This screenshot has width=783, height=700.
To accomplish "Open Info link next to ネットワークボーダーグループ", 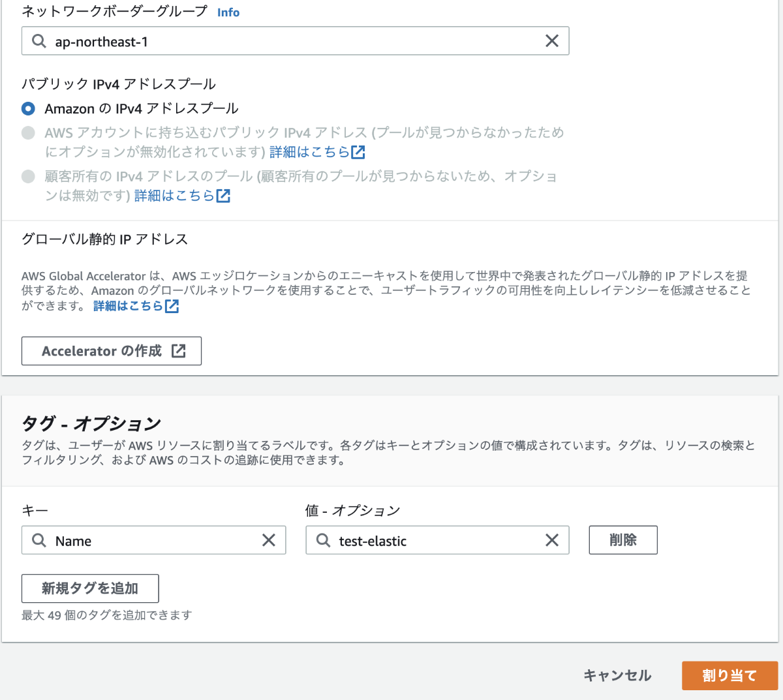I will click(x=228, y=12).
